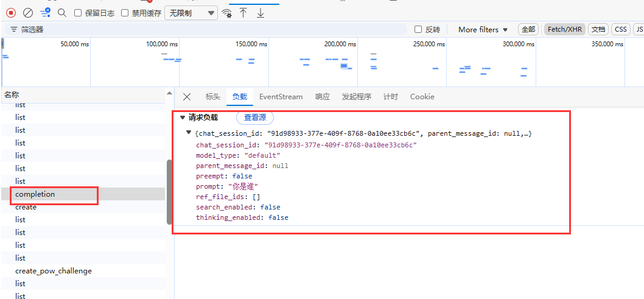Select the 负载 tab
This screenshot has width=644, height=299.
[240, 97]
